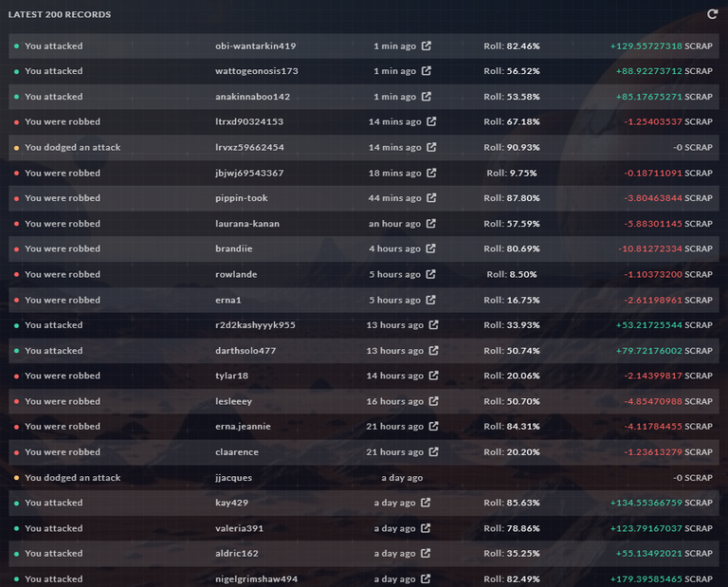Click 'You were robbed' in brandiie row
Screen dimensions: 728x587
(x=63, y=248)
